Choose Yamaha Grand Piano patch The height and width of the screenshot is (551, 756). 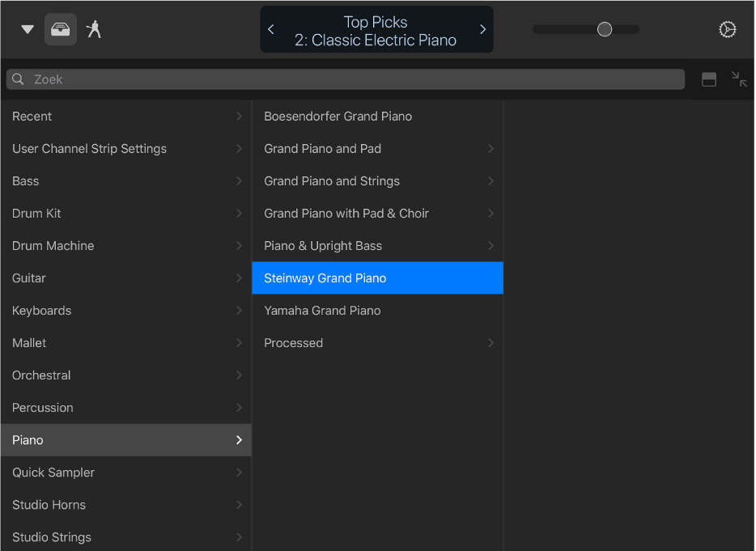pyautogui.click(x=322, y=311)
